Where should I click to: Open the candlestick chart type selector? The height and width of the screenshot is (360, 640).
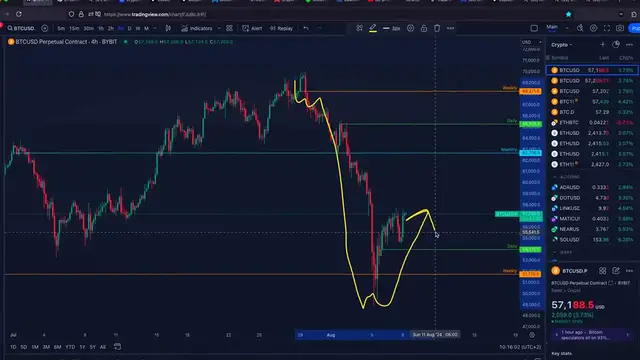(x=168, y=28)
